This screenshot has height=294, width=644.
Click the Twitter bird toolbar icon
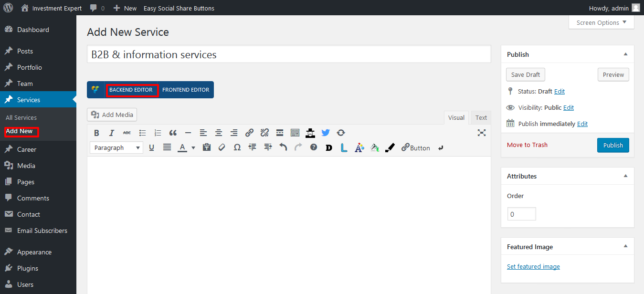click(326, 133)
